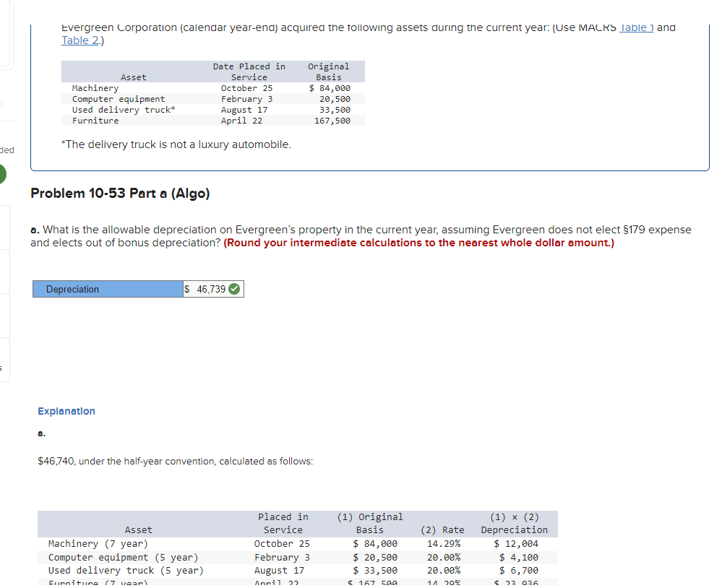Click the delivery truck luxury automobile footnote
The height and width of the screenshot is (588, 722).
click(176, 144)
